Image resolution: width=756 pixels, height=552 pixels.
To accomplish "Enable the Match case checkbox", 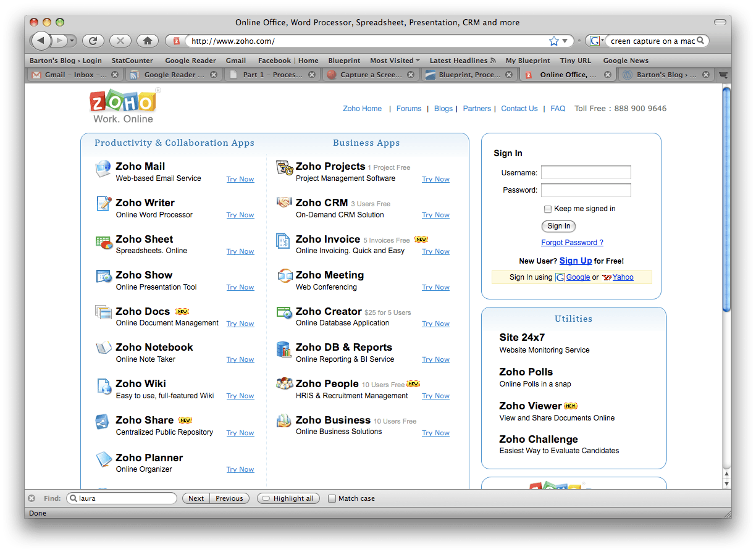I will pyautogui.click(x=332, y=498).
